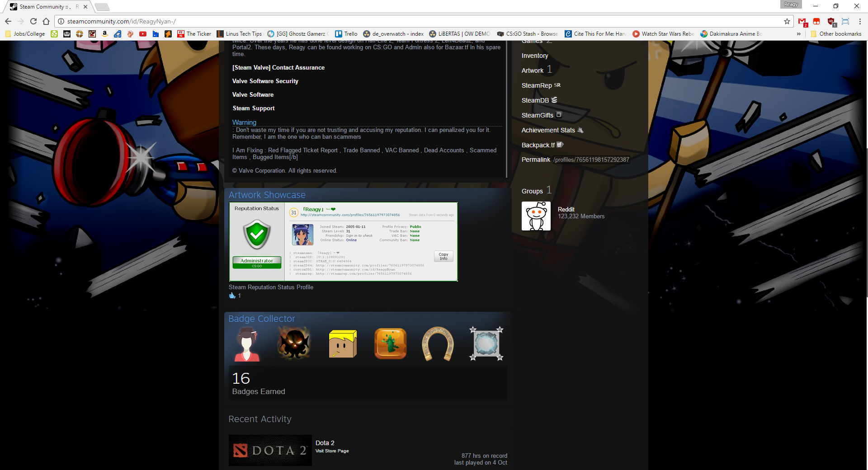Click the Valve Software Security text line
Image resolution: width=868 pixels, height=470 pixels.
tap(265, 81)
